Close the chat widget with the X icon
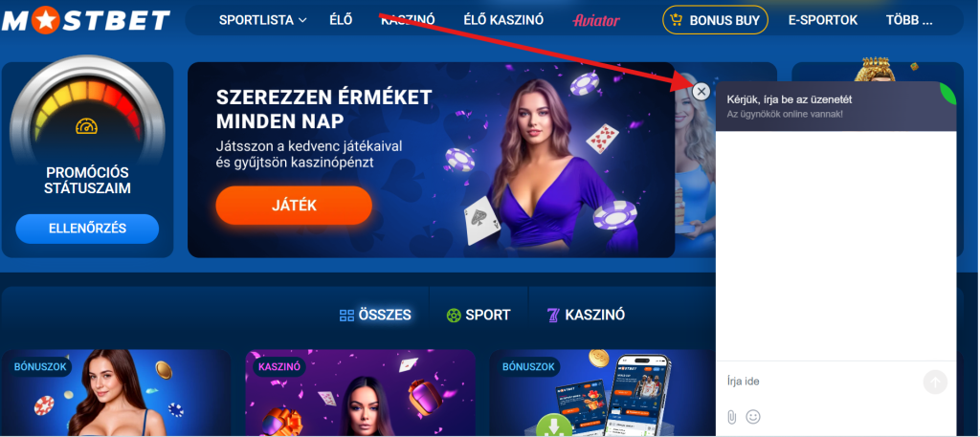Viewport: 980px width, 437px height. coord(702,92)
